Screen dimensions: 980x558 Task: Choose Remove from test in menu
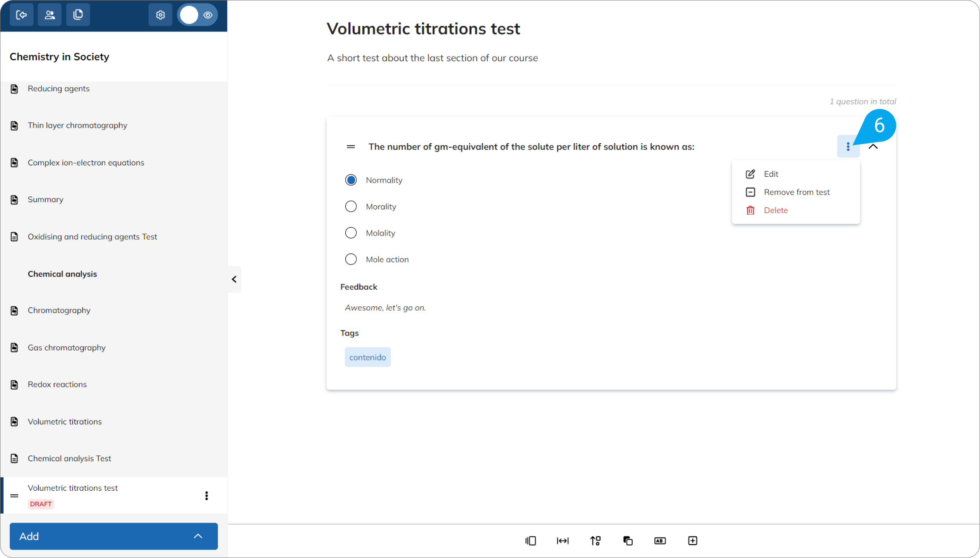[x=796, y=192]
